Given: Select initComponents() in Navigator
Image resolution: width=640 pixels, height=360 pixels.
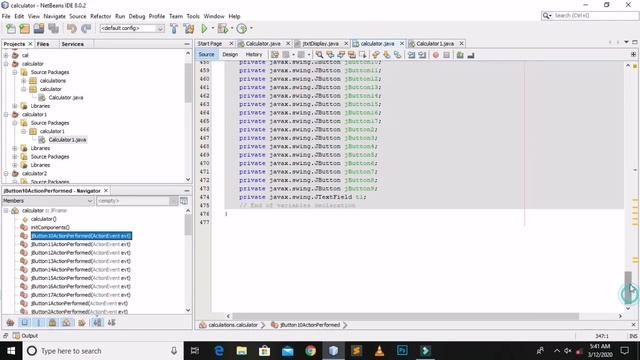Looking at the screenshot, I should pos(50,227).
